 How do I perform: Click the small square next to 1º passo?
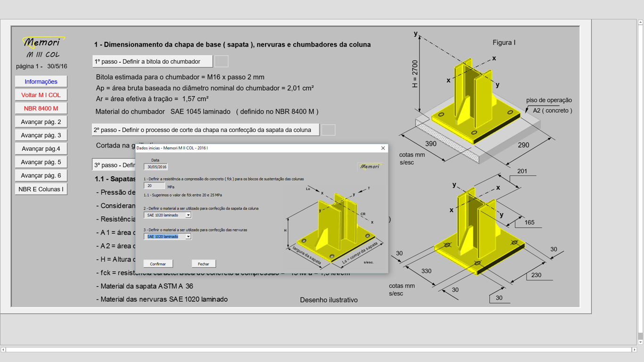point(222,61)
